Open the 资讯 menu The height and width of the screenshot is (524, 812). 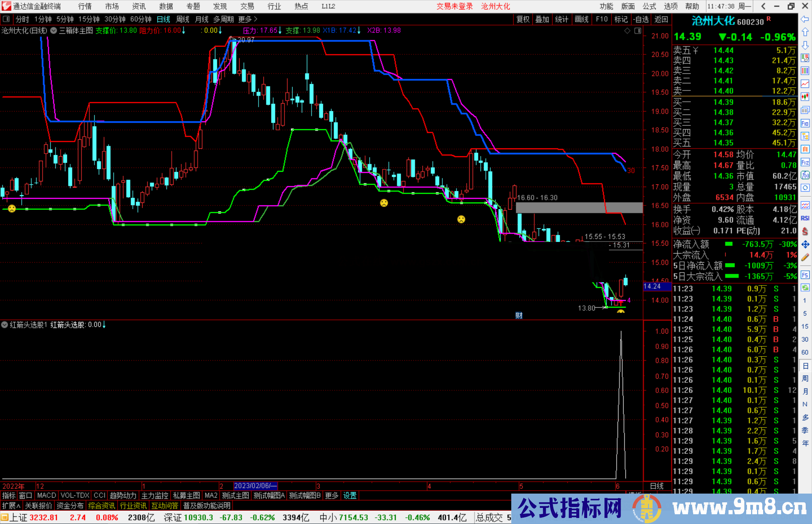coord(139,6)
